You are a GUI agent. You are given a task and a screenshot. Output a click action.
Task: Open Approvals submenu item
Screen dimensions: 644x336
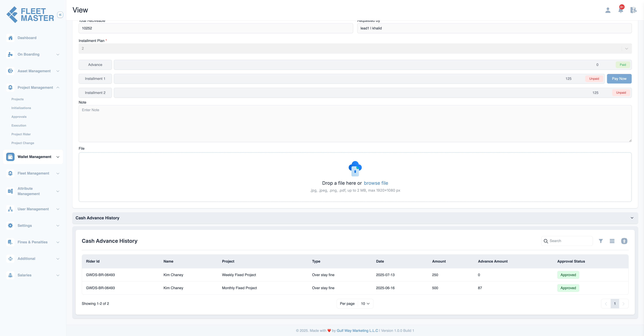point(19,117)
